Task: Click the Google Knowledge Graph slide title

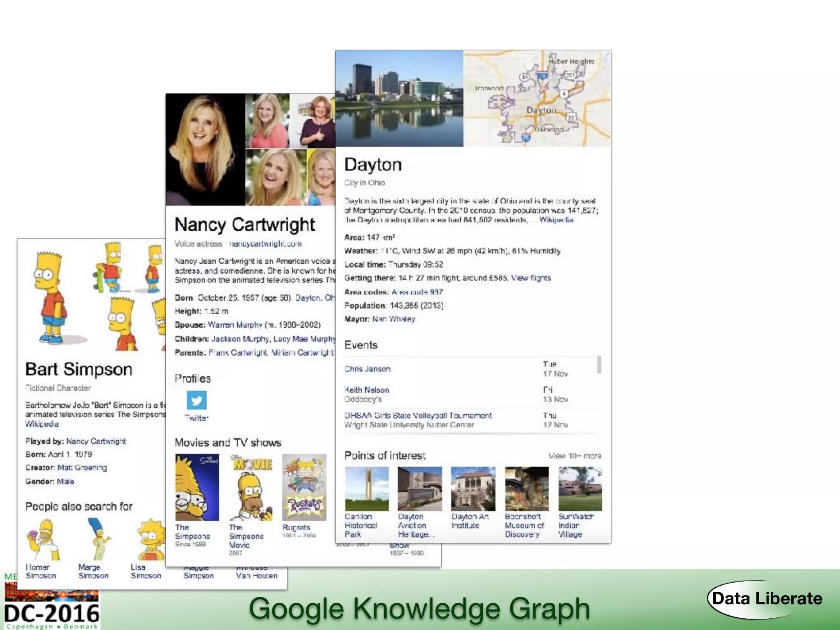Action: coord(420,609)
